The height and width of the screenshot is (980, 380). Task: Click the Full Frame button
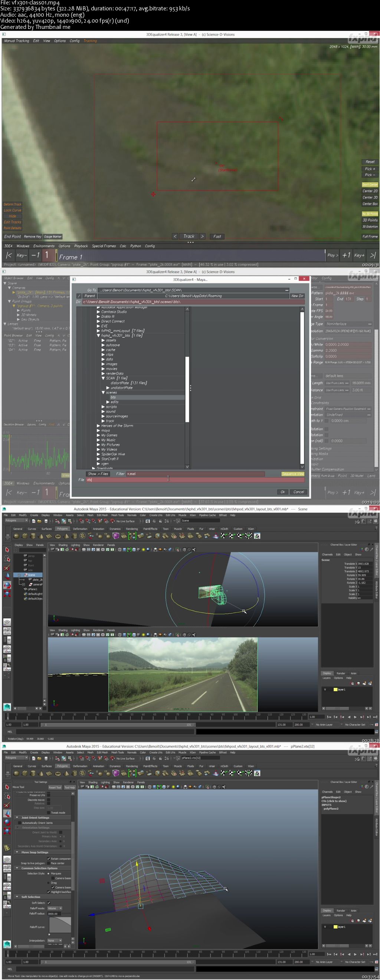click(x=370, y=236)
